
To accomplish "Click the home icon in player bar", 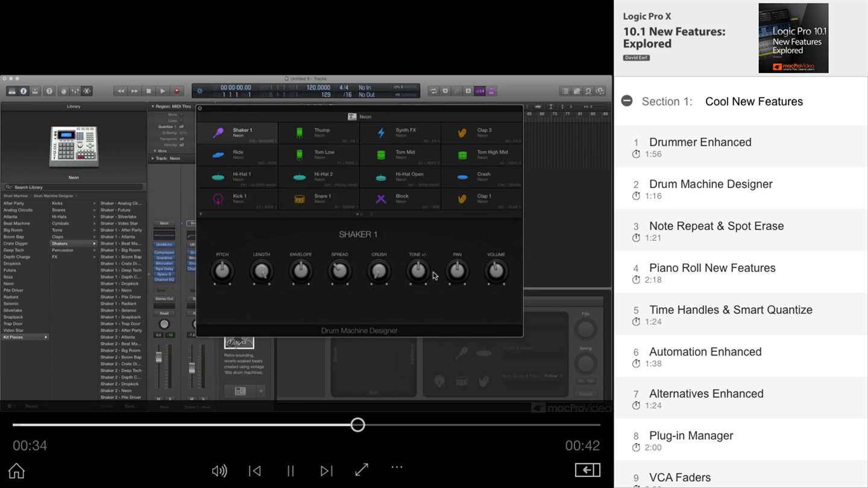I will pos(16,471).
